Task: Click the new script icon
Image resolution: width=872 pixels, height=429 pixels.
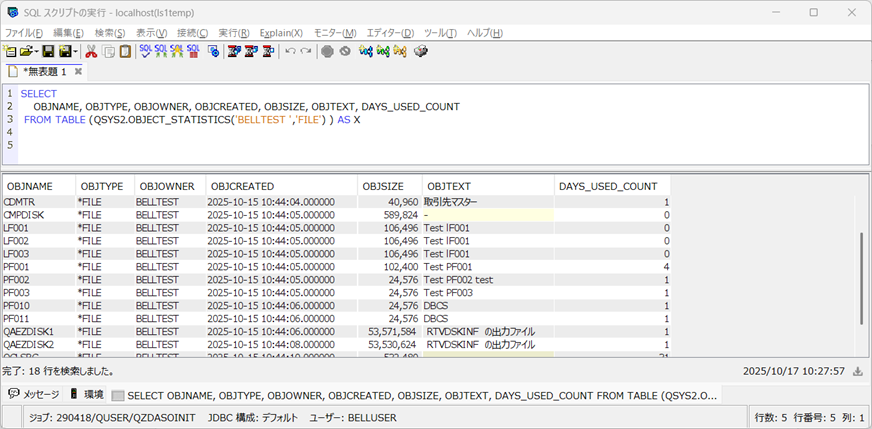Action: pos(10,51)
